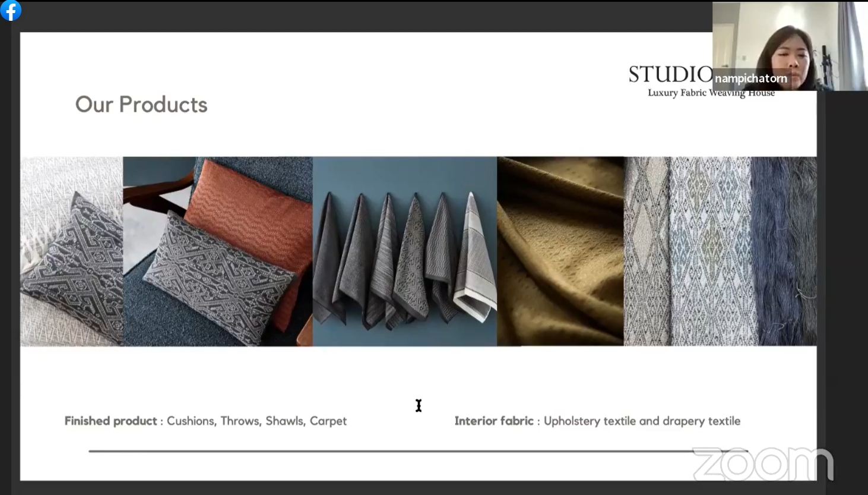
Task: Click the nampichatorn participant name label
Action: (750, 78)
